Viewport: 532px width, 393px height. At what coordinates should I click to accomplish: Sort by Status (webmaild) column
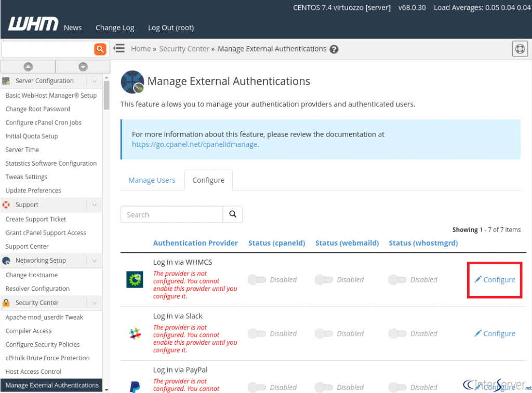point(347,243)
